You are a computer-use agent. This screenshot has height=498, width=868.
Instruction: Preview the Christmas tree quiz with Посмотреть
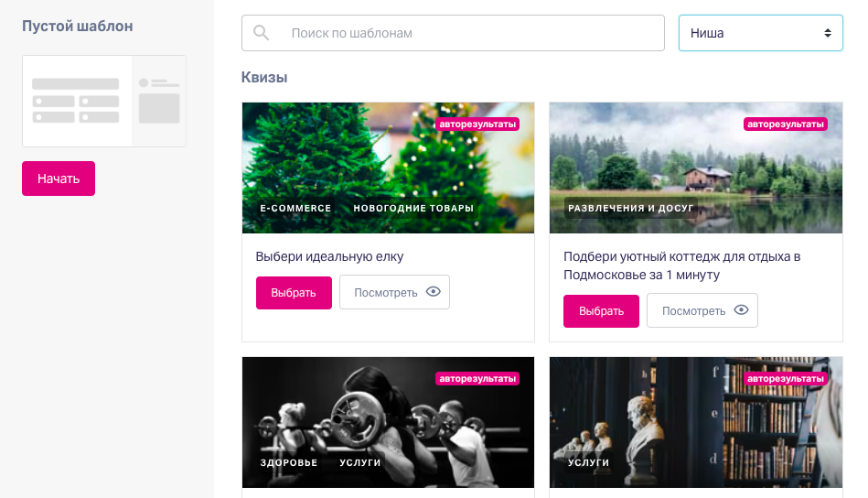click(395, 292)
